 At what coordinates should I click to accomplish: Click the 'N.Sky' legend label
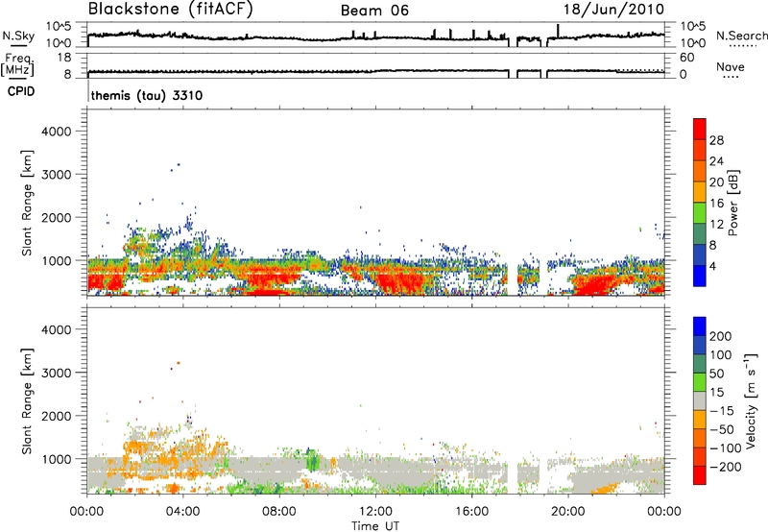coord(18,36)
